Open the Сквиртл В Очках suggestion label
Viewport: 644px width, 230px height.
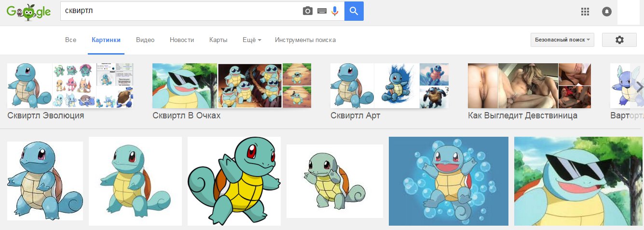click(187, 116)
